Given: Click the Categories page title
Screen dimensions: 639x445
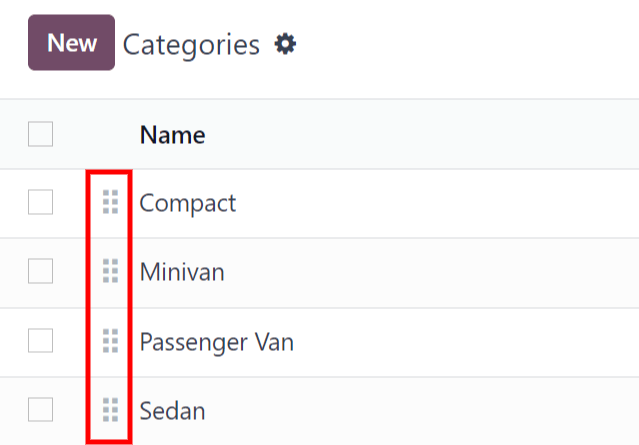Looking at the screenshot, I should [191, 44].
